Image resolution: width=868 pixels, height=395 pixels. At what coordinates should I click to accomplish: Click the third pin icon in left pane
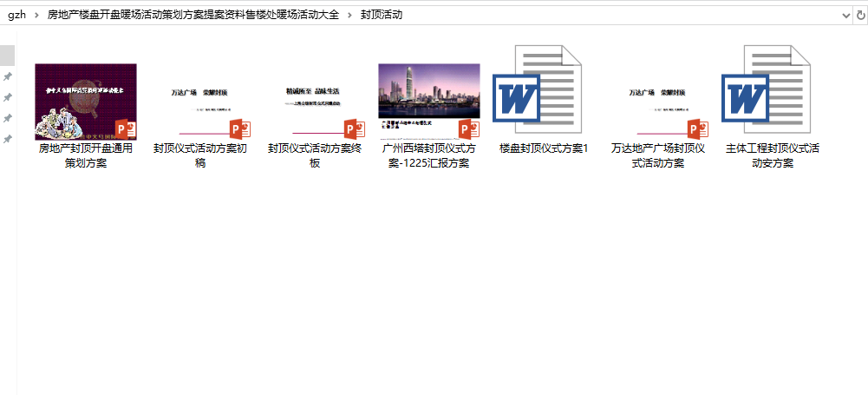click(8, 118)
